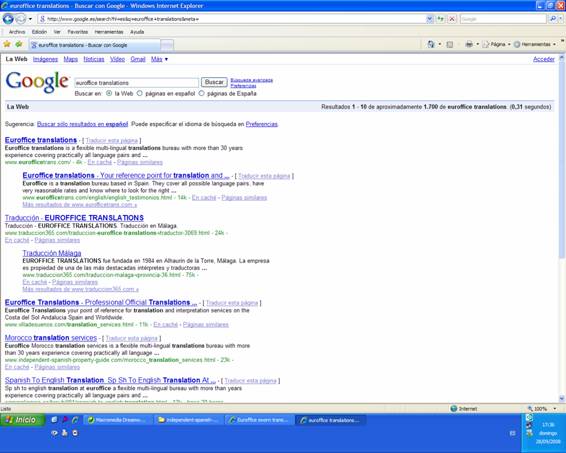Click the Home page icon
This screenshot has width=566, height=453.
(431, 44)
